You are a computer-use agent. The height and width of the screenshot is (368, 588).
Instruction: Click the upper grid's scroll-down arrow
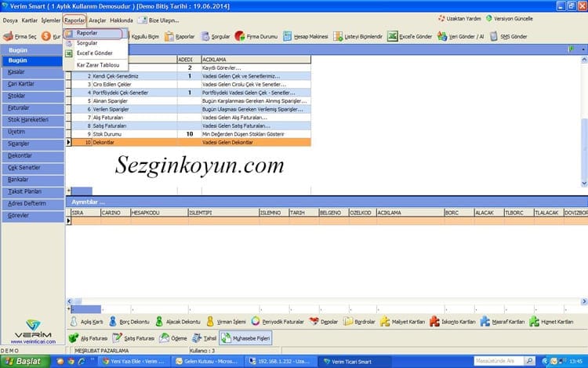[x=584, y=184]
